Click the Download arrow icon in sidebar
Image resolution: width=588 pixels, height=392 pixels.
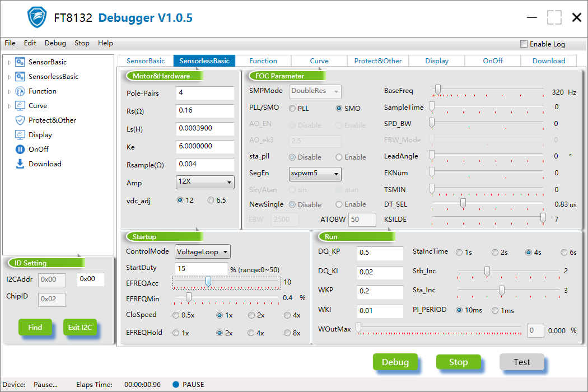point(20,164)
